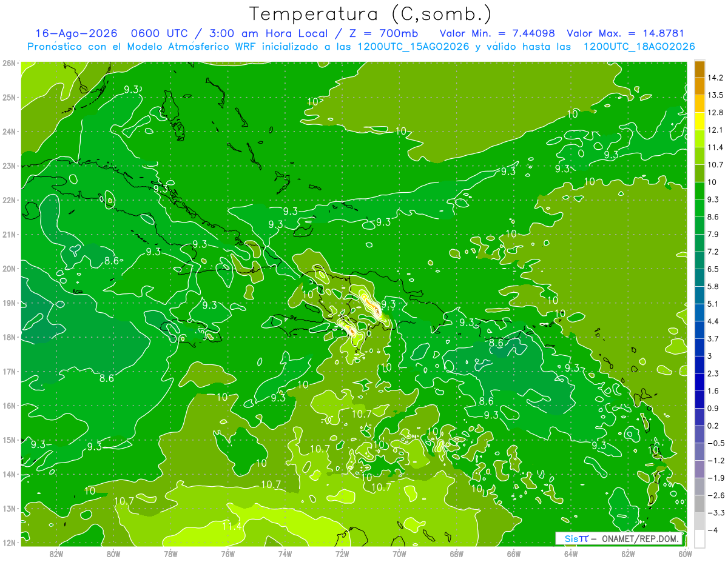The image size is (728, 562).
Task: Click the '12.1' color legend value
Action: coord(715,130)
